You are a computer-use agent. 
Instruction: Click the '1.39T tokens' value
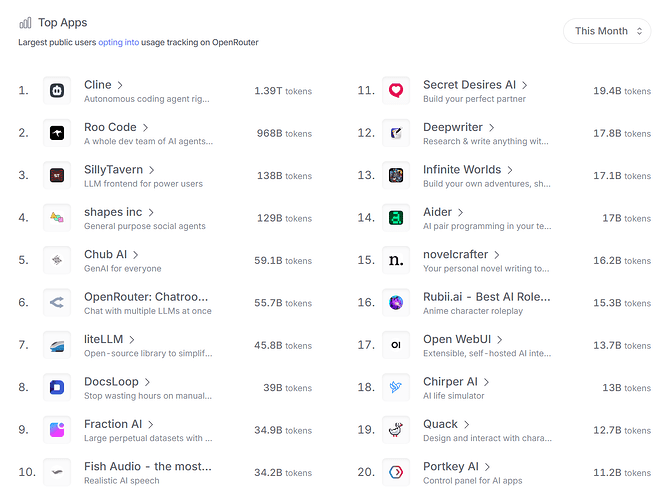[283, 91]
